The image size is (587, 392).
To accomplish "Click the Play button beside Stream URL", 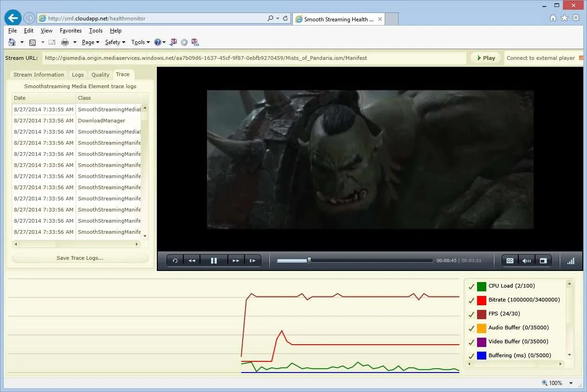I will coord(485,58).
